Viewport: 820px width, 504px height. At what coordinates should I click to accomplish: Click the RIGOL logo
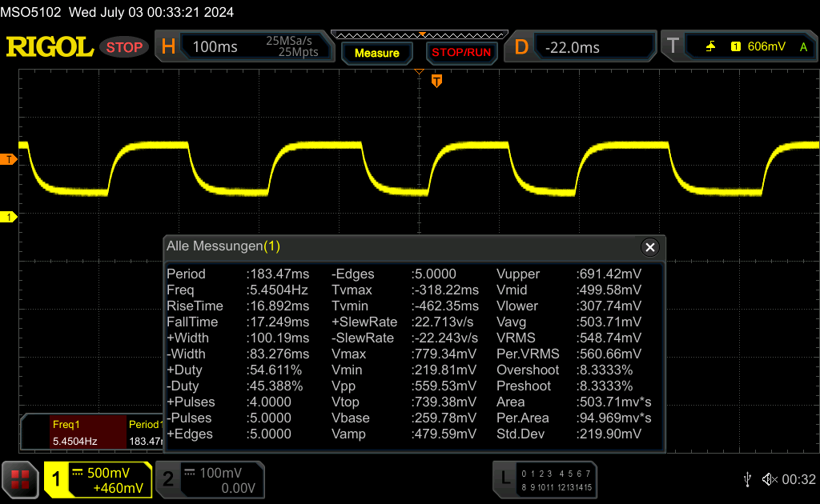50,47
